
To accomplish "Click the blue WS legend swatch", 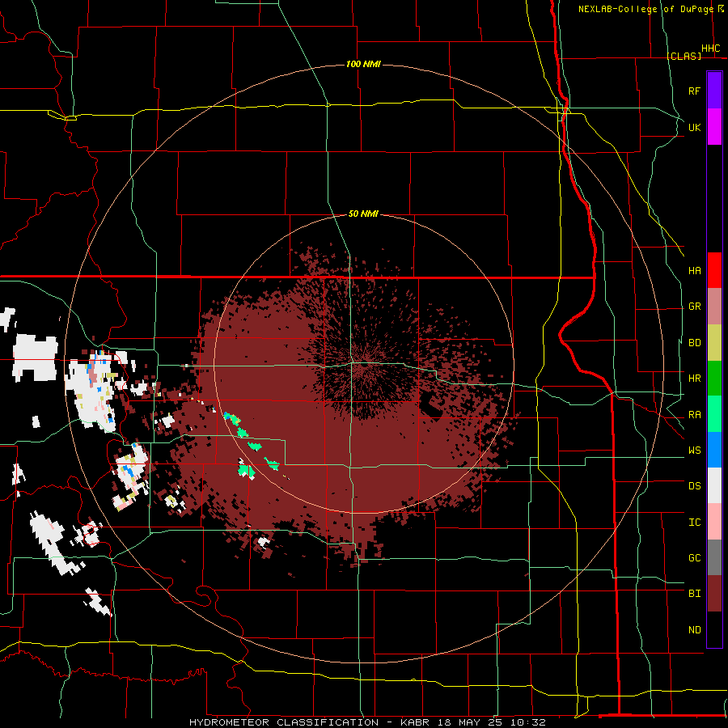I will (714, 450).
